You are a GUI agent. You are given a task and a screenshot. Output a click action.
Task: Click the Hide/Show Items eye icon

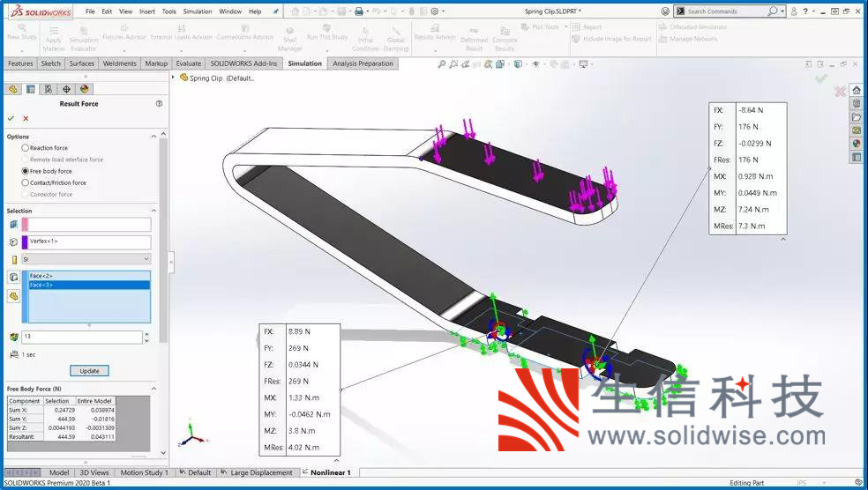pyautogui.click(x=535, y=64)
